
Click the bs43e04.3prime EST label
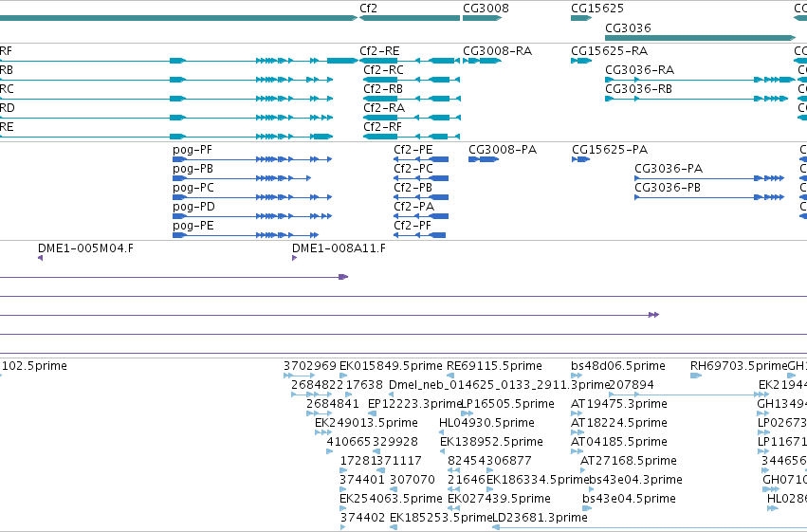635,480
